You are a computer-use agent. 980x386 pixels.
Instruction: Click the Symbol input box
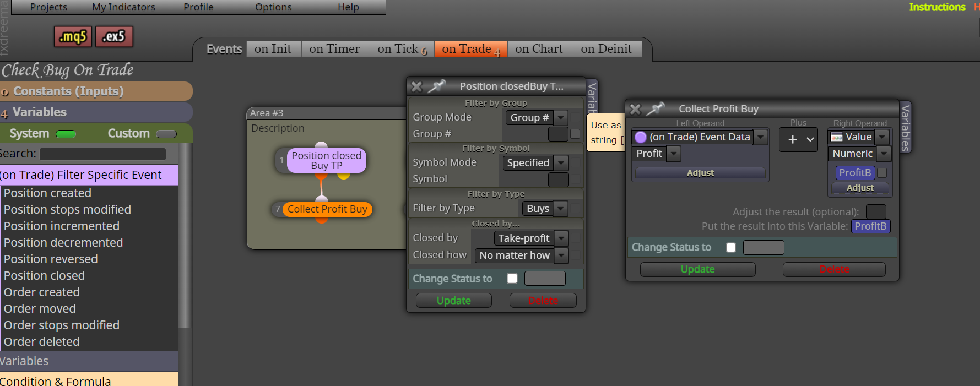[x=559, y=180]
